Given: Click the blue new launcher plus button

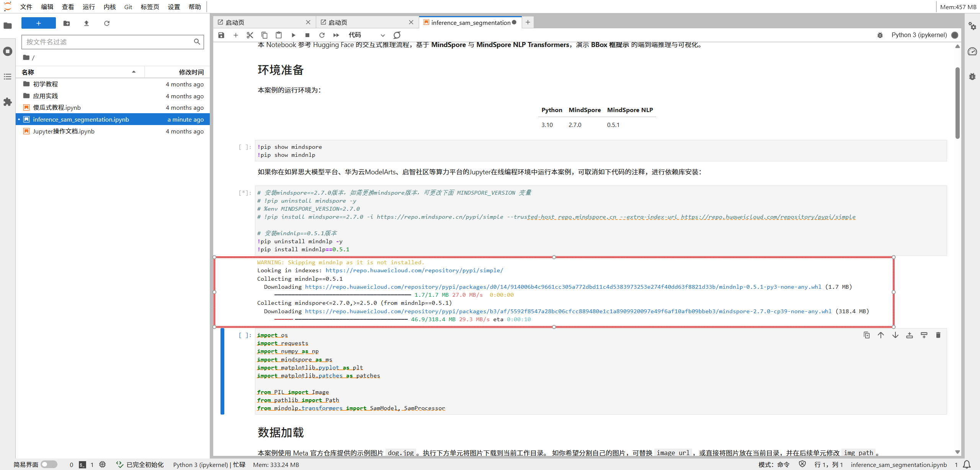Looking at the screenshot, I should point(39,23).
